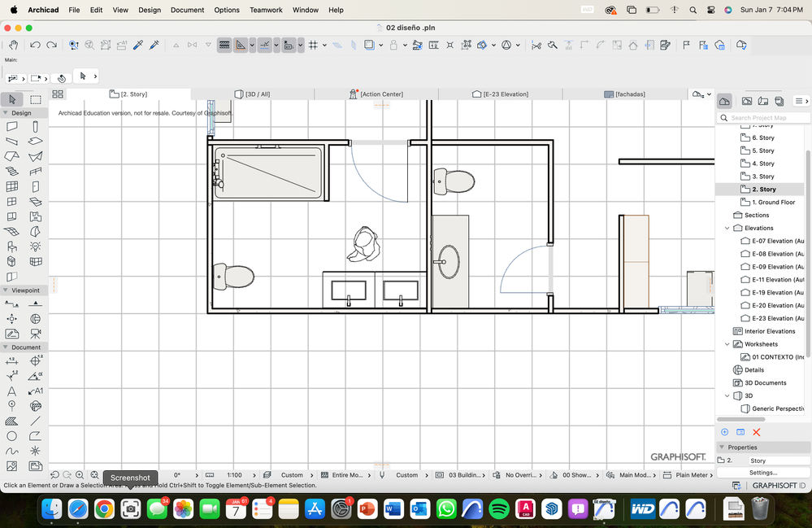The width and height of the screenshot is (812, 528).
Task: Click the Eyedropper pick up parameters icon
Action: [138, 46]
